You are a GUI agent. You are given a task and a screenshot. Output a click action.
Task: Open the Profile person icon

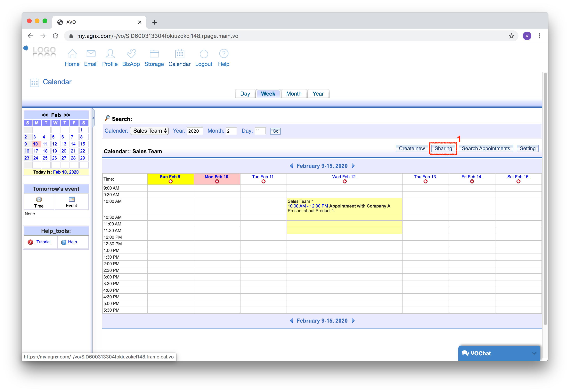click(110, 54)
